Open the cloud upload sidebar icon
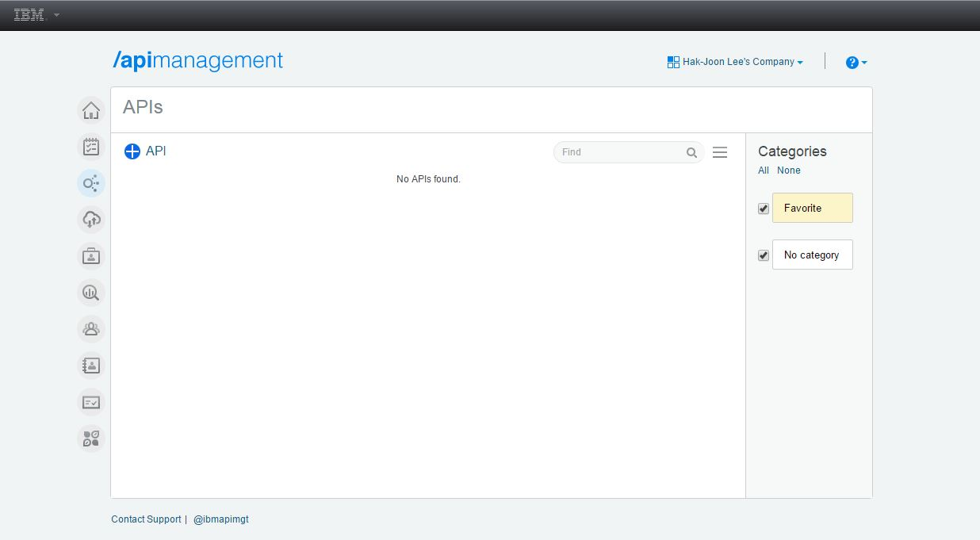 click(91, 220)
